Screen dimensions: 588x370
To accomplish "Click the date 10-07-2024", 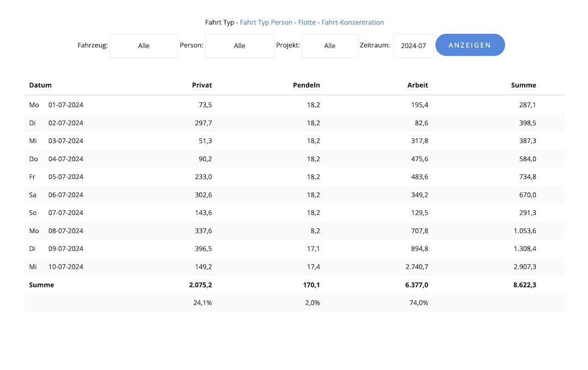I will (x=66, y=267).
